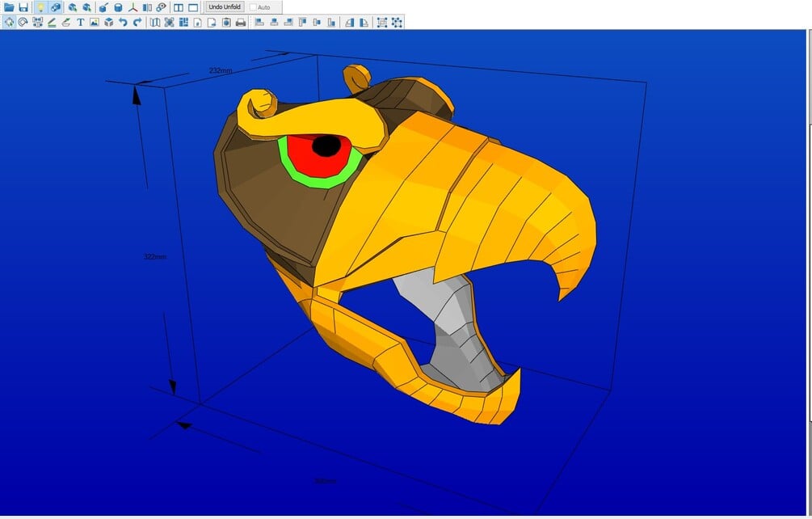Select the join/disjoin faces tool icon

37,23
